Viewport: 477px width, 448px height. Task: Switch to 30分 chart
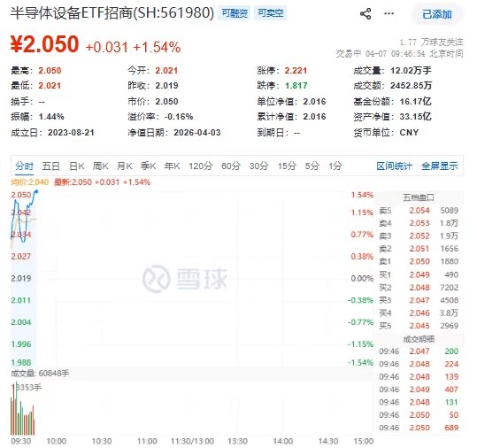pos(259,166)
